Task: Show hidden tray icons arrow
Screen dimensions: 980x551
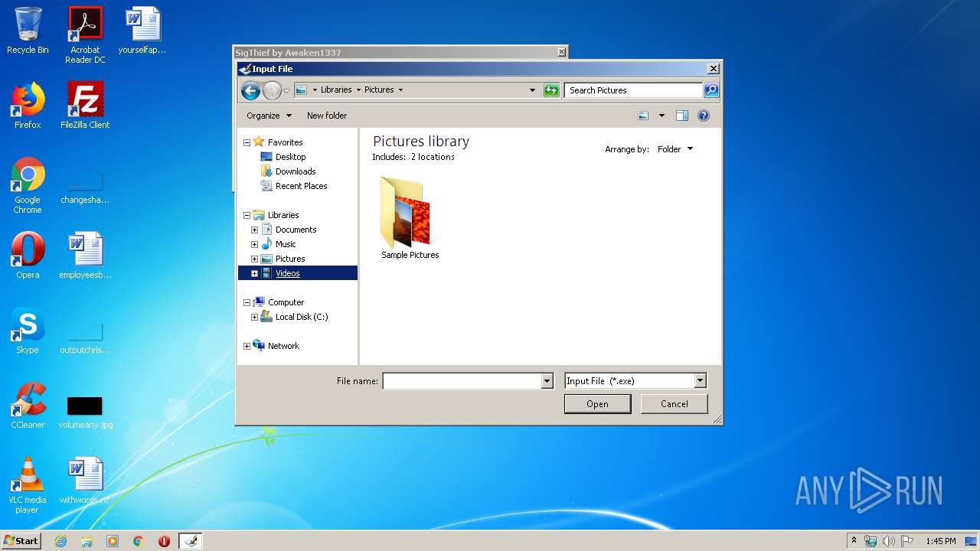Action: (x=854, y=540)
